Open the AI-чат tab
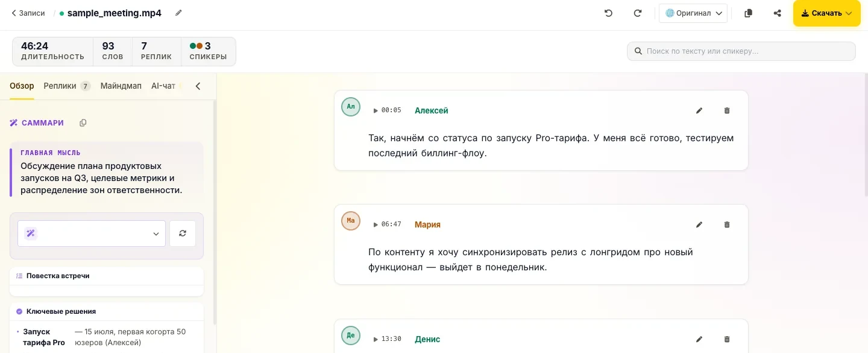868x353 pixels. click(163, 86)
